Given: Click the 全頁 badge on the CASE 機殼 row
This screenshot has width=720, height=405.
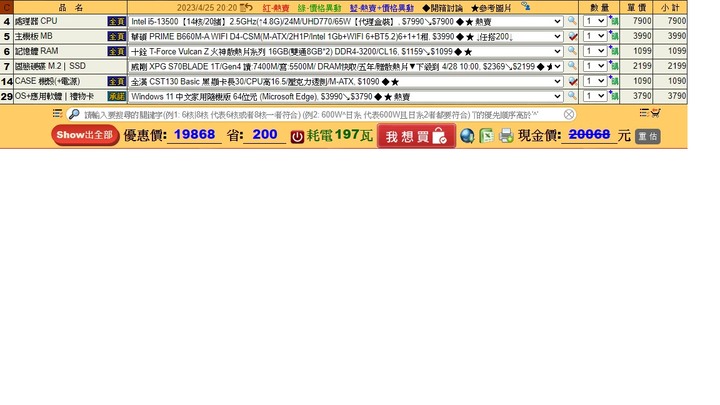Looking at the screenshot, I should coord(117,82).
